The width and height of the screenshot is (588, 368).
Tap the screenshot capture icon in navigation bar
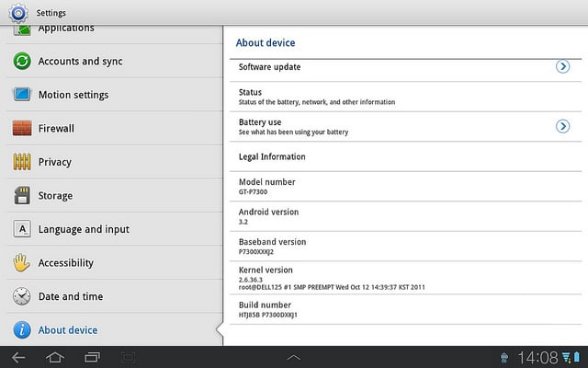[128, 357]
